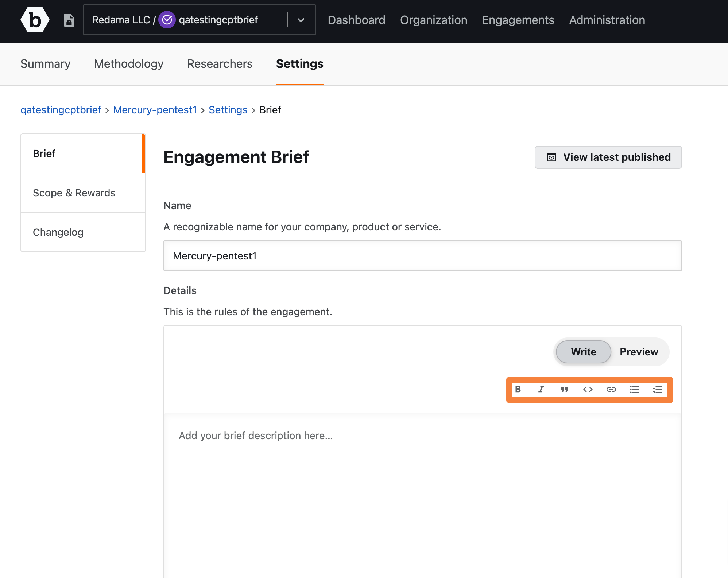Click the Blockquote formatting icon
The height and width of the screenshot is (578, 728).
(x=564, y=389)
